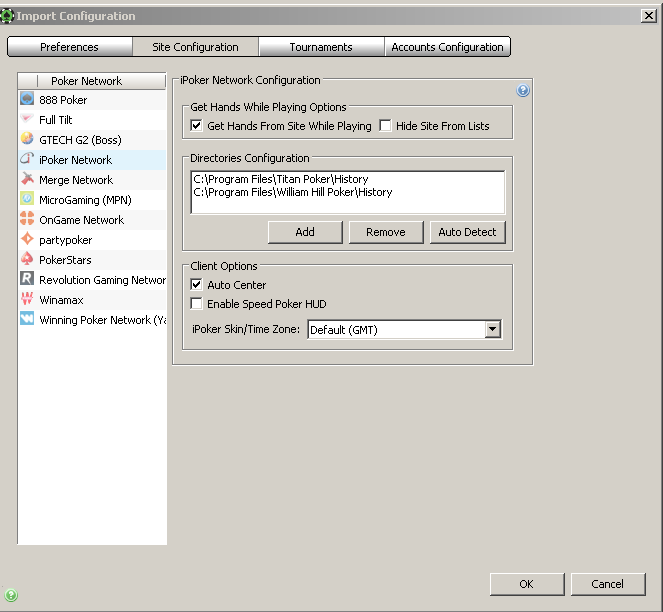Go to Accounts Configuration tab

tap(447, 47)
